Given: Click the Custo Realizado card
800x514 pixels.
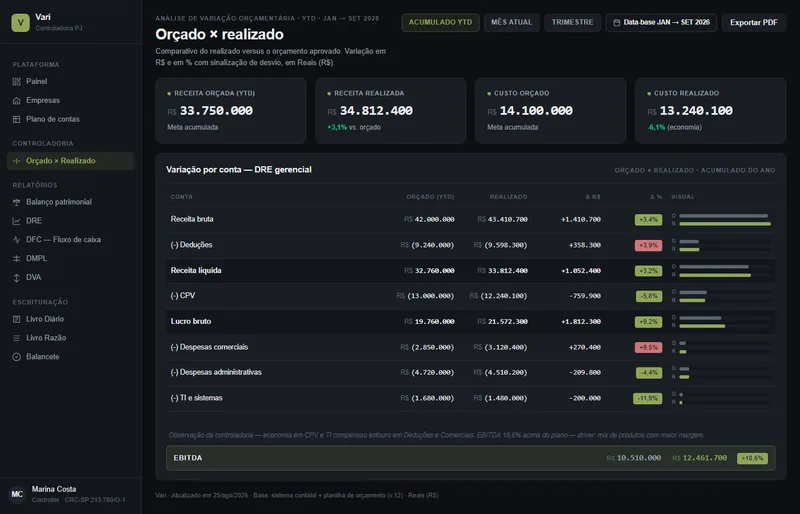Looking at the screenshot, I should [x=710, y=110].
